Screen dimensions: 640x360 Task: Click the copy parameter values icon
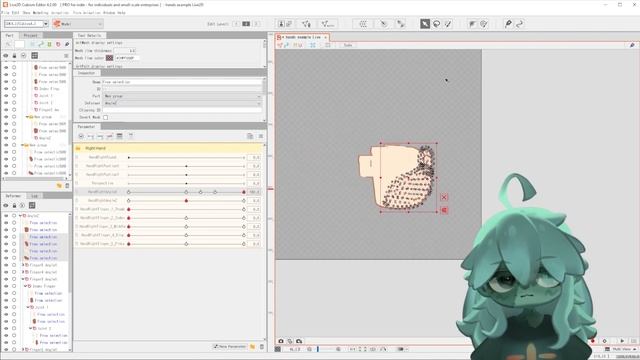tap(250, 136)
